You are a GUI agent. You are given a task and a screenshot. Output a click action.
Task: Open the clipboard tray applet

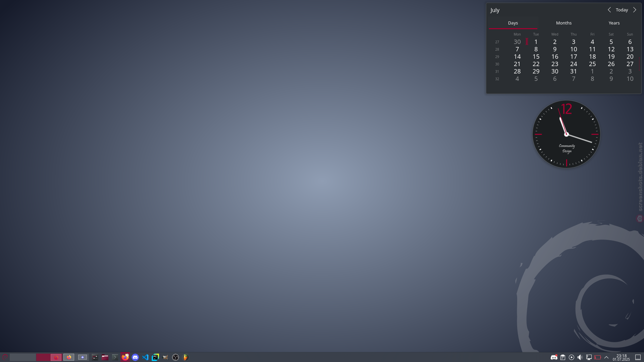tap(563, 357)
